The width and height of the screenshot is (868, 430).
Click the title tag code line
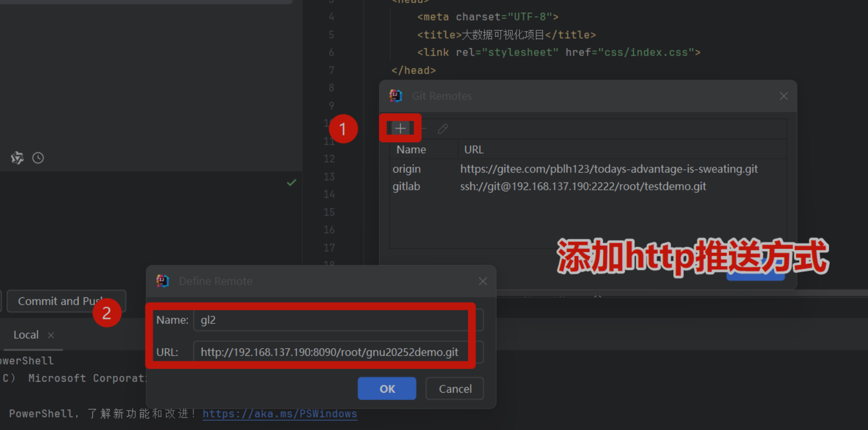click(x=506, y=35)
